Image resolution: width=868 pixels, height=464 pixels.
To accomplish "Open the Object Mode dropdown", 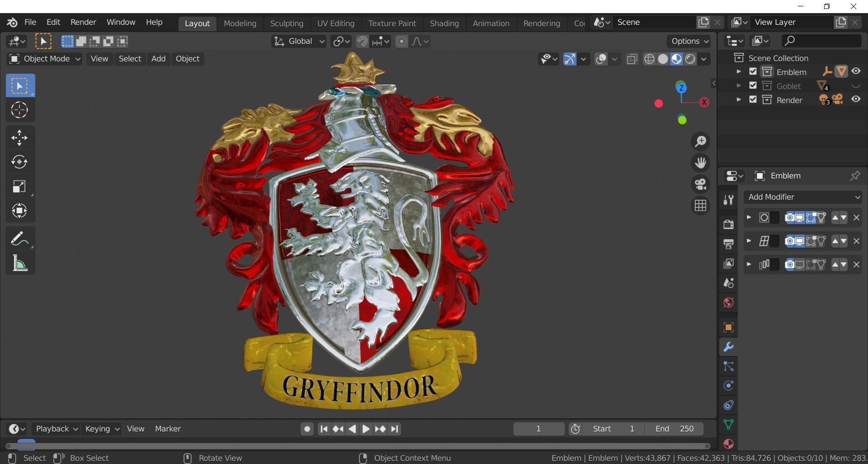I will (44, 59).
